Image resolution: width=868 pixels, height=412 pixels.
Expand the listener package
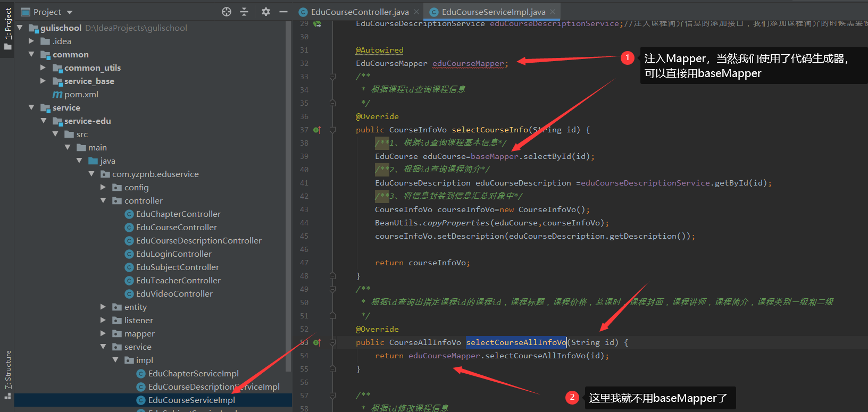click(x=103, y=320)
